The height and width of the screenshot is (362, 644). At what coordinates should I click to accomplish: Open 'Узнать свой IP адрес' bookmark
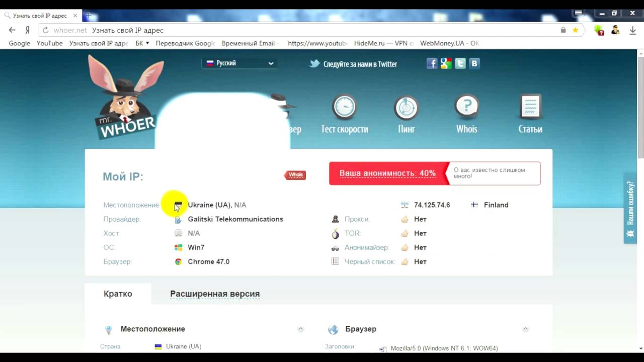99,43
